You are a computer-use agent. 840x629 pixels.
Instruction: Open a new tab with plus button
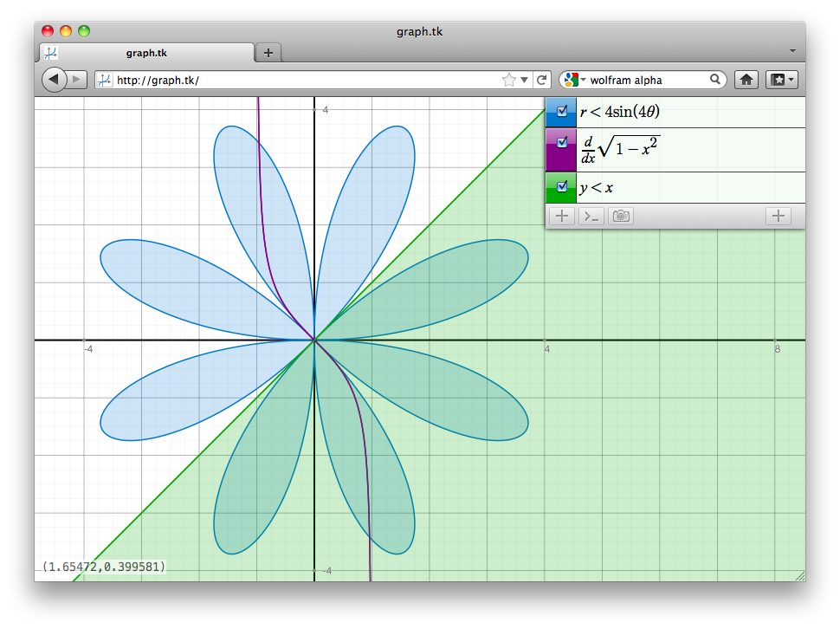pyautogui.click(x=268, y=53)
